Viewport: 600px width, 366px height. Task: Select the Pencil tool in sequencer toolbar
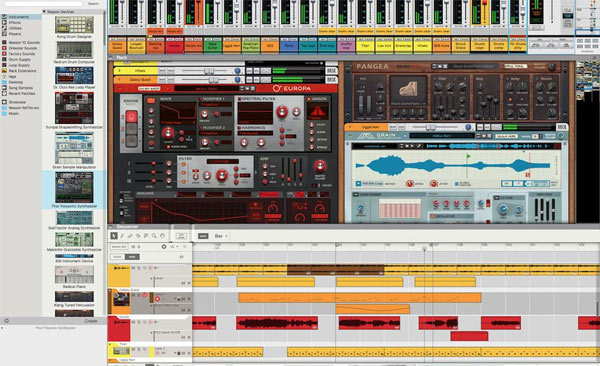[122, 236]
